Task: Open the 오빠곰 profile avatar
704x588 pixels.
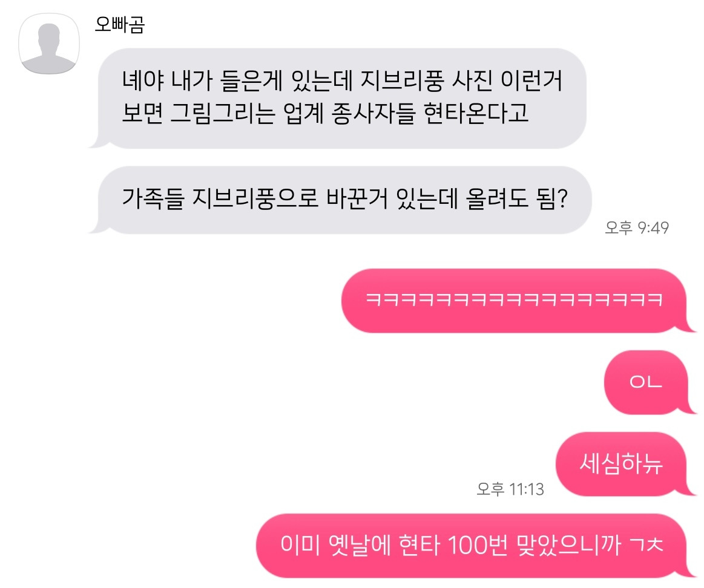Action: tap(49, 44)
